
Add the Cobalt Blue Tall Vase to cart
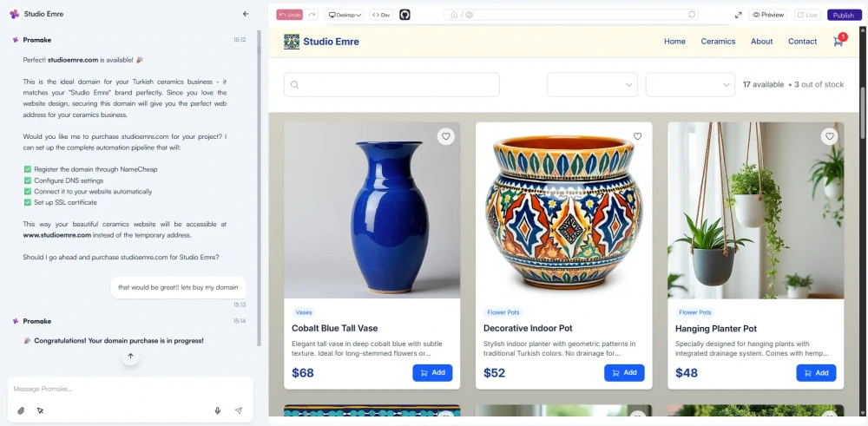pos(432,373)
